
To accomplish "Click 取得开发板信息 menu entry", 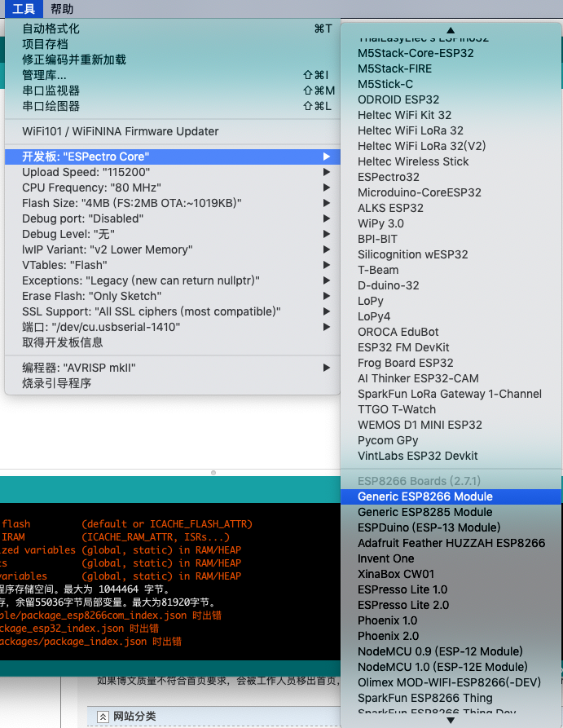I will (172, 342).
